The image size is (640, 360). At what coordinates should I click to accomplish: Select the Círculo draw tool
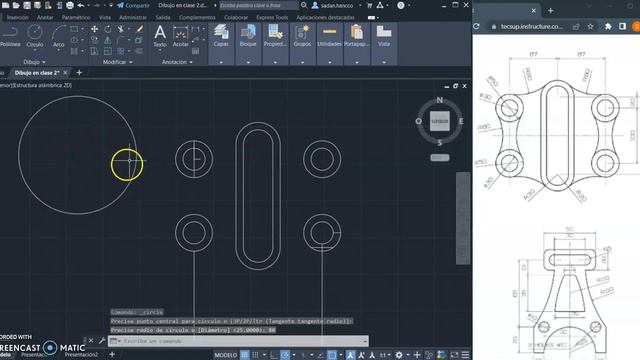tap(35, 36)
